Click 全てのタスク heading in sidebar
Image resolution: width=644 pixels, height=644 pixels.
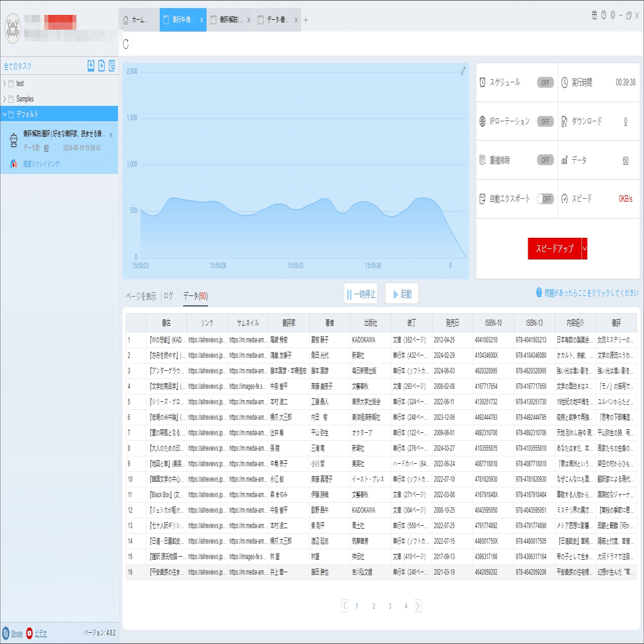(x=17, y=66)
